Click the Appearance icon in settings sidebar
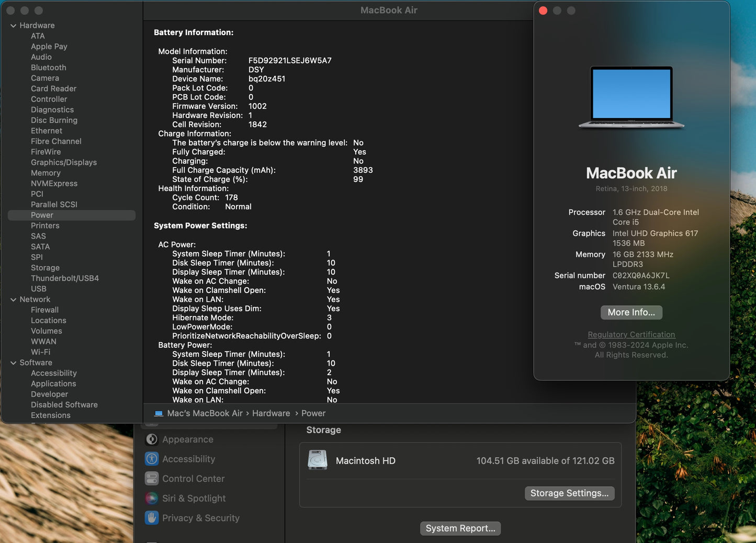The width and height of the screenshot is (756, 543). click(152, 439)
